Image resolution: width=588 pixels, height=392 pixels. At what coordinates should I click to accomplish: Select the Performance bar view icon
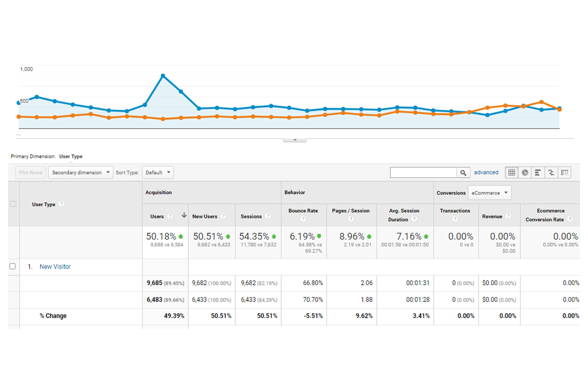(538, 173)
